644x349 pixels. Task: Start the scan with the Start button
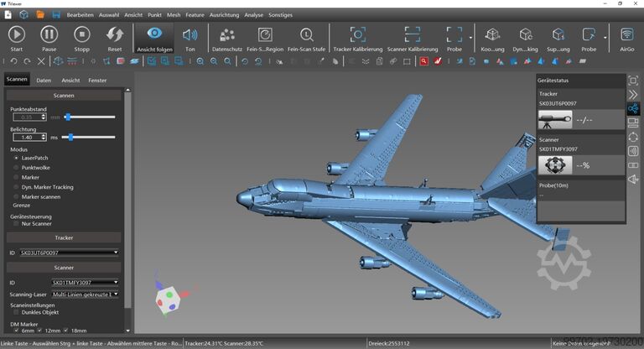click(x=17, y=34)
